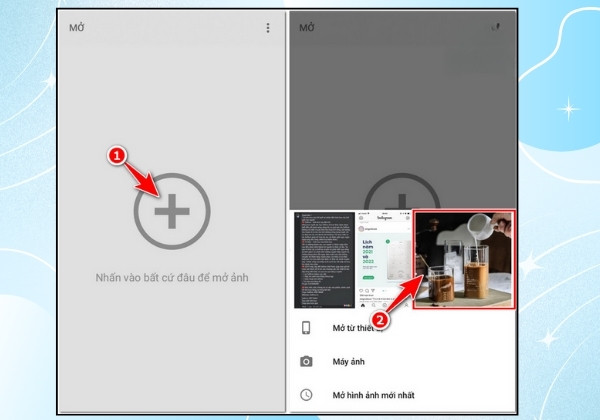
Task: Tap the clock icon for latest image
Action: click(x=306, y=395)
